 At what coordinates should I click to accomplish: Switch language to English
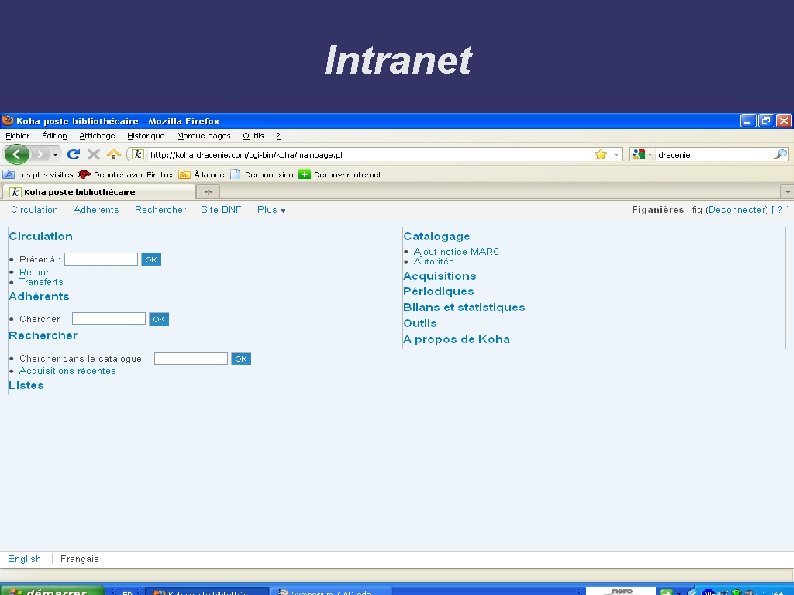pyautogui.click(x=24, y=559)
